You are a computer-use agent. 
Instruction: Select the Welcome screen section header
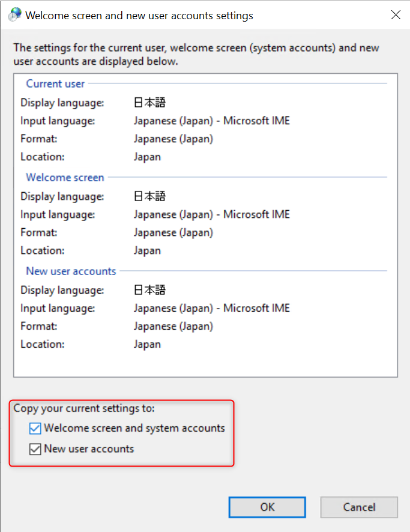(65, 178)
